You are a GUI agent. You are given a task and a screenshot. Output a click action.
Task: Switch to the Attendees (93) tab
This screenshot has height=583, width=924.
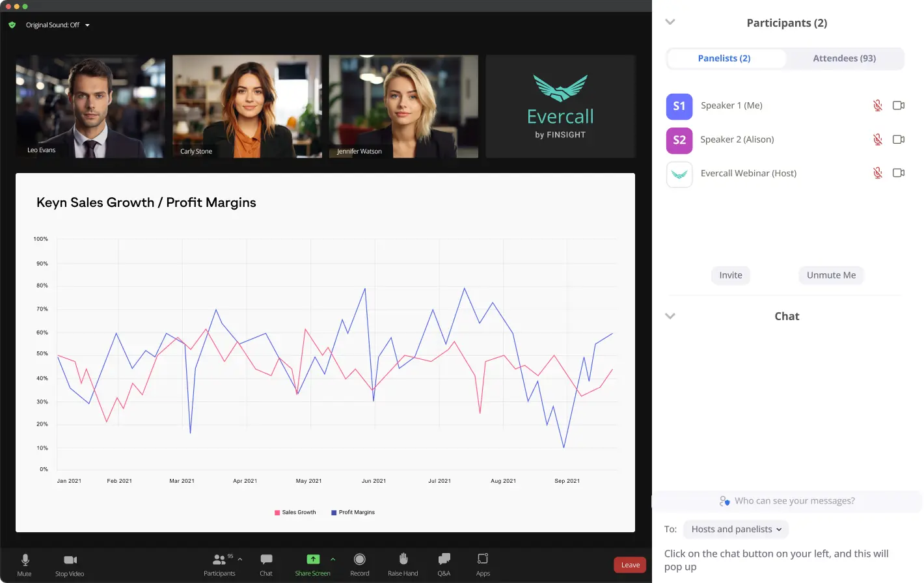click(844, 59)
